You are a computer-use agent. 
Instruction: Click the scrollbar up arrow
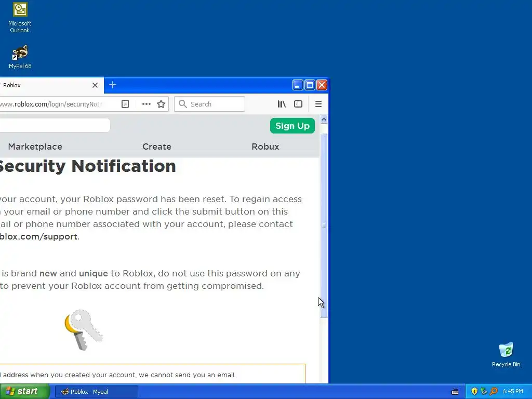click(x=324, y=119)
